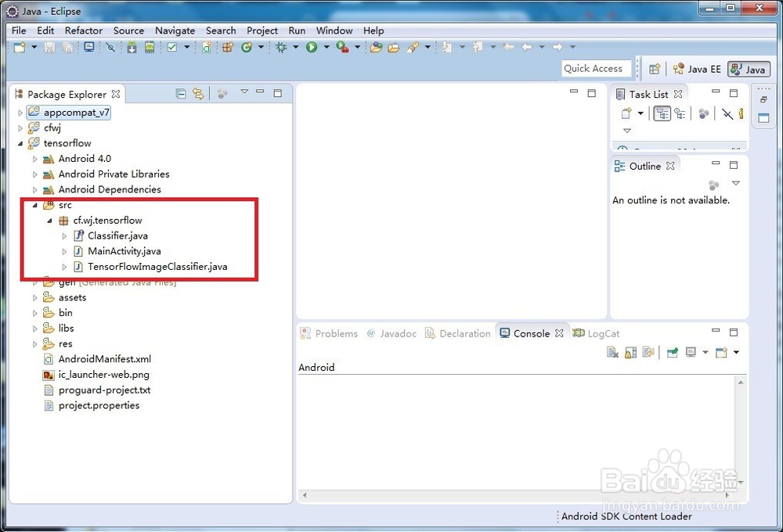The image size is (783, 532).
Task: Click the Open Console icon
Action: 721,352
